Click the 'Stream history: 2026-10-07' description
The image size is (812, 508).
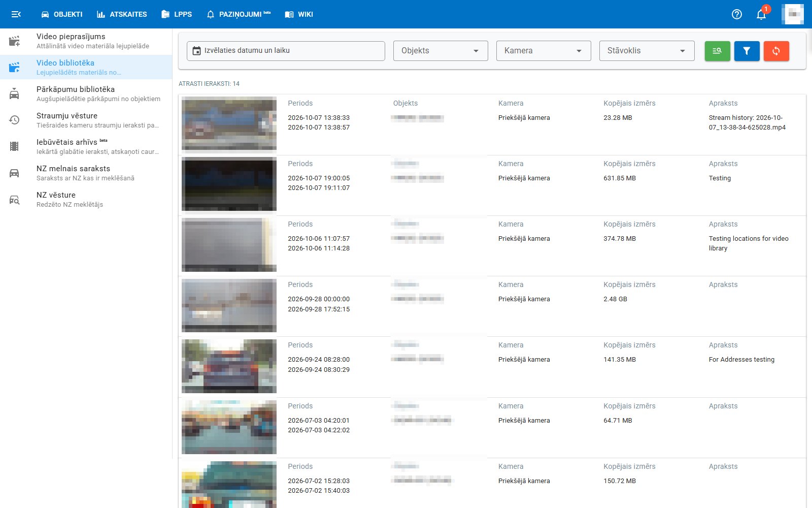tap(747, 122)
